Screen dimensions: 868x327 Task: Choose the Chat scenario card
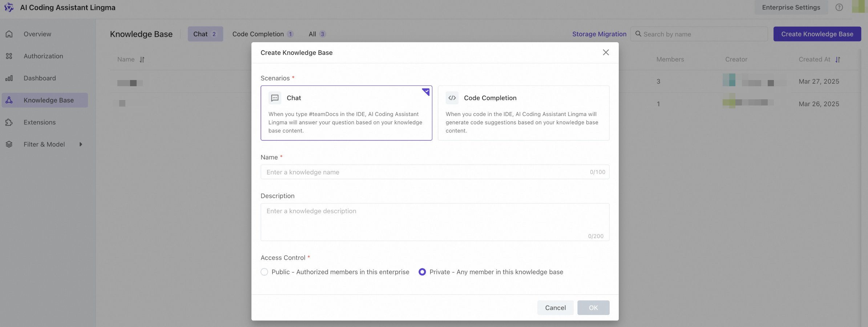point(346,113)
